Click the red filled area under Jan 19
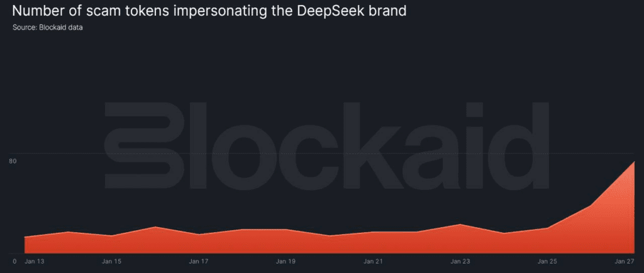Image resolution: width=644 pixels, height=273 pixels. [x=286, y=242]
